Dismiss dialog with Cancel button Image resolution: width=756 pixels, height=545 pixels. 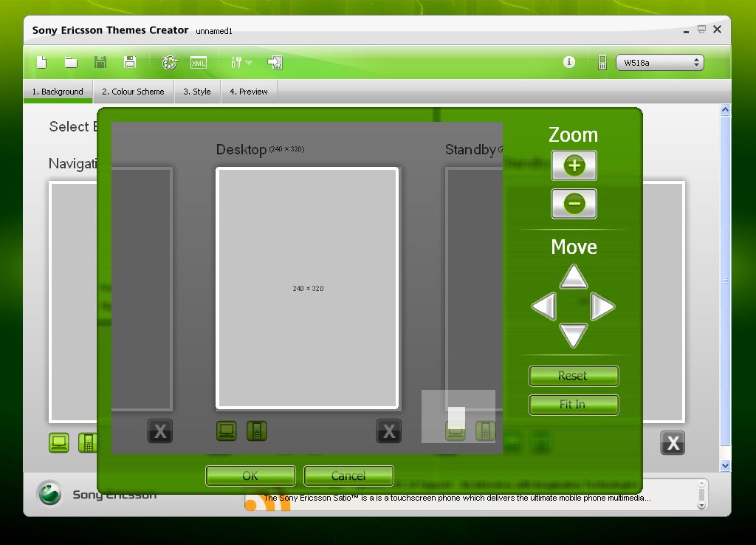(x=348, y=476)
